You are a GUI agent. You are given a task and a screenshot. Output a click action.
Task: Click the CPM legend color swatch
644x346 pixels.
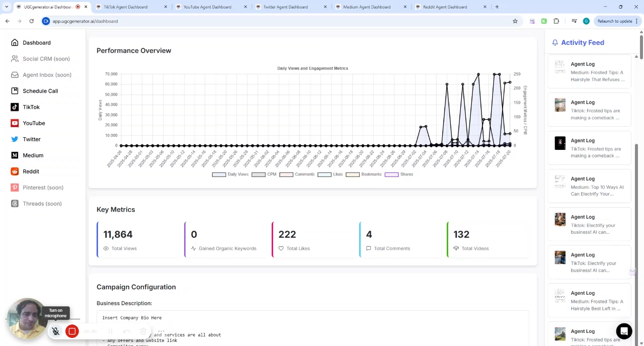click(258, 175)
